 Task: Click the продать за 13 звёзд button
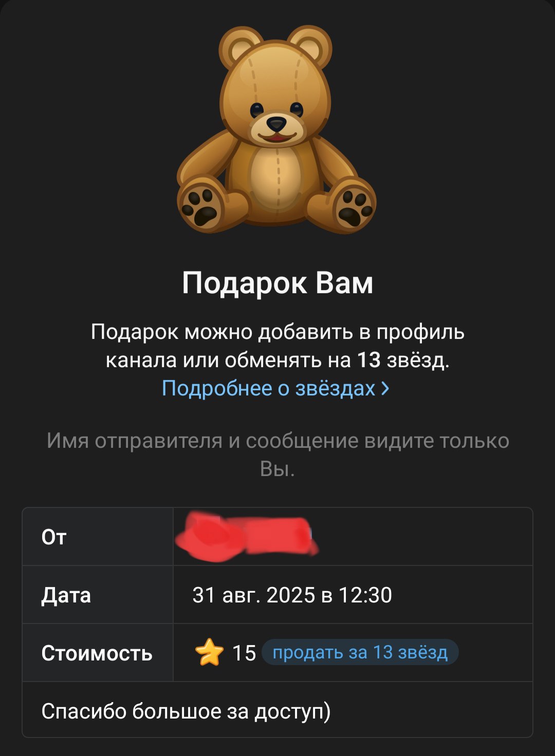tap(360, 653)
